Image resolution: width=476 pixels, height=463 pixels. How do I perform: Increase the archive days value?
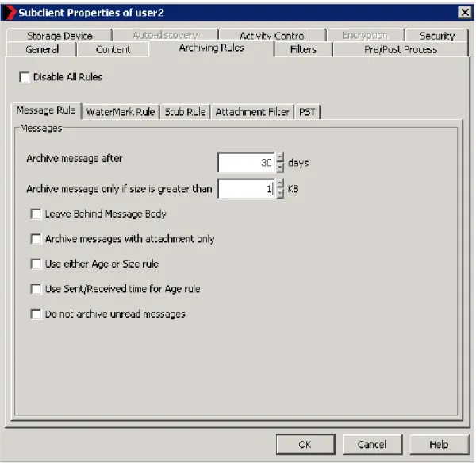(281, 157)
